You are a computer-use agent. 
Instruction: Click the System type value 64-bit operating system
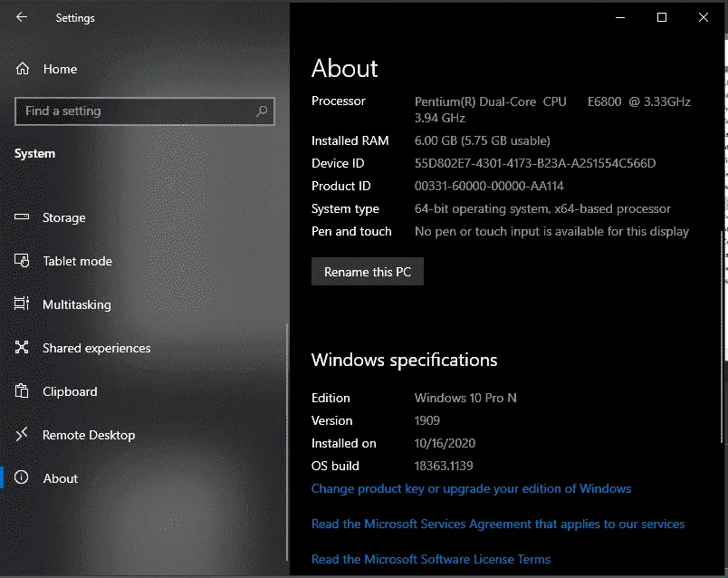click(542, 209)
